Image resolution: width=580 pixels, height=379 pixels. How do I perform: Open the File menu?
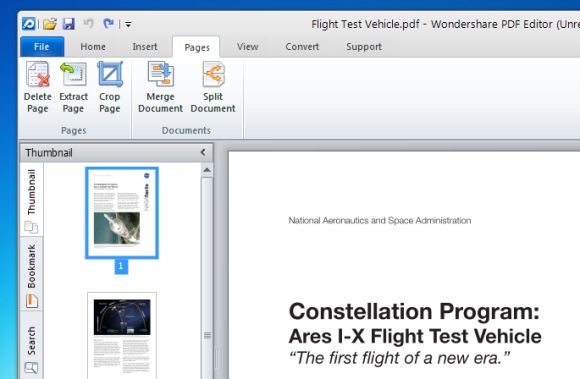(42, 47)
